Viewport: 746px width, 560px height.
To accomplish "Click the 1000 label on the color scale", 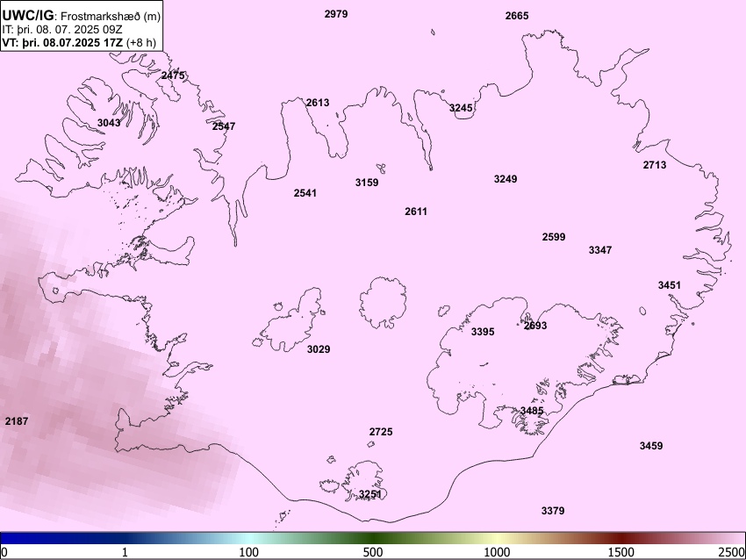I will pos(497,552).
